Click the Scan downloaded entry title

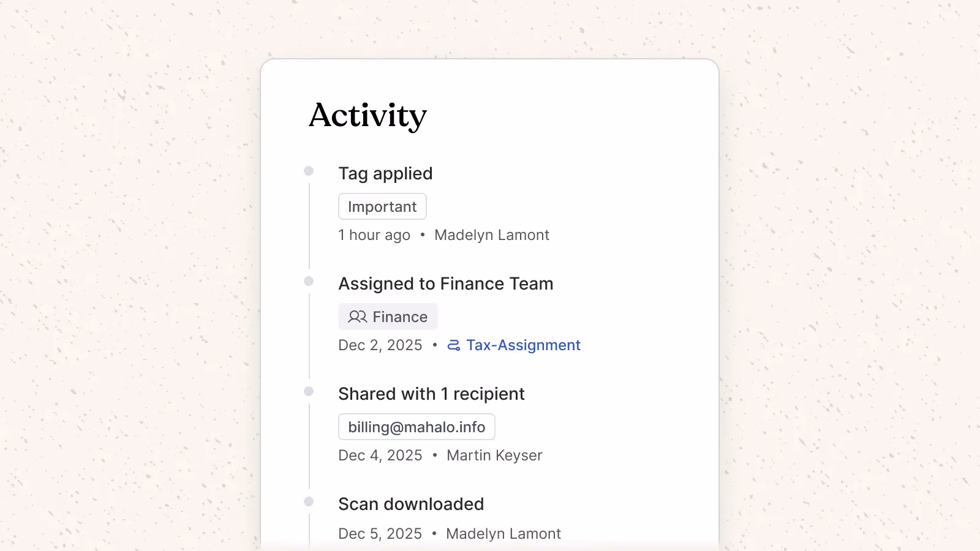pos(411,504)
